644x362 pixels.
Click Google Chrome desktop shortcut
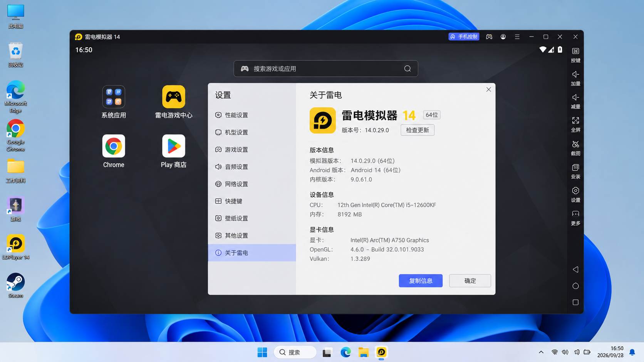point(16,135)
